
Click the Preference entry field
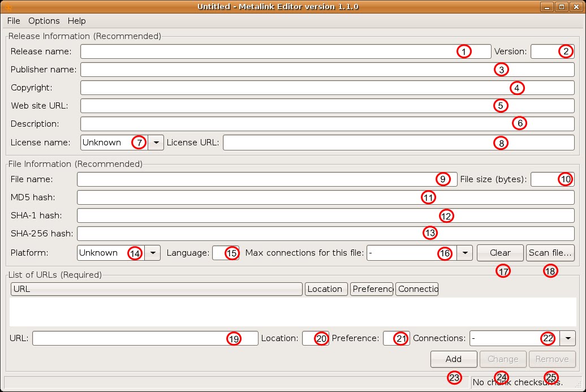coord(397,339)
